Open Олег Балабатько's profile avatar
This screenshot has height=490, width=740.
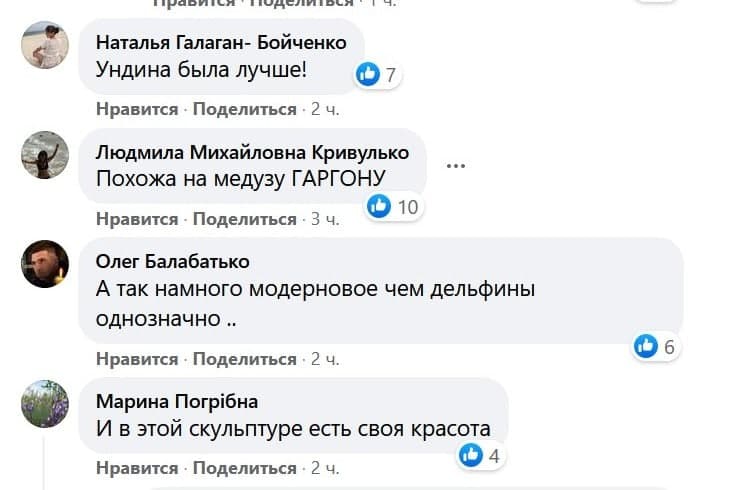(x=45, y=264)
